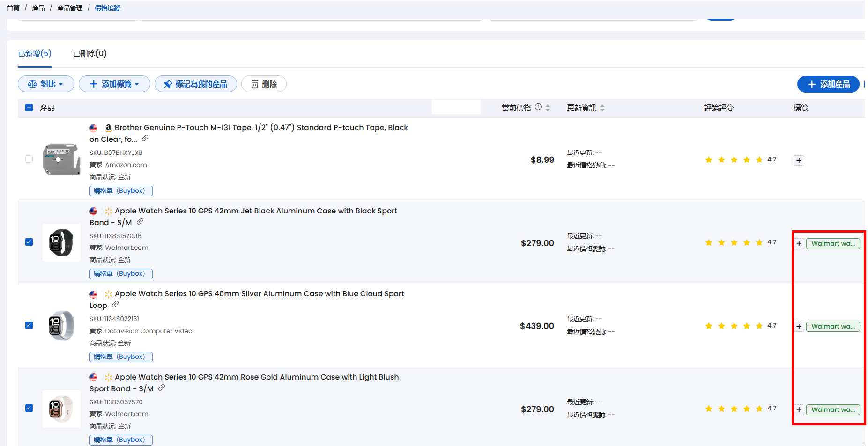
Task: Toggle the select-all checkbox in the 產品 header
Action: coord(29,108)
